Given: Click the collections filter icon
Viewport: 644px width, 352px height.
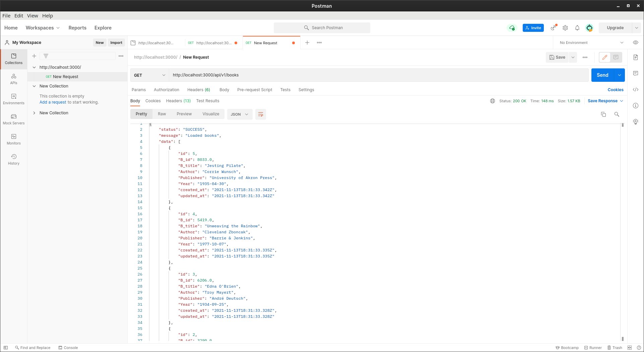Looking at the screenshot, I should click(46, 56).
